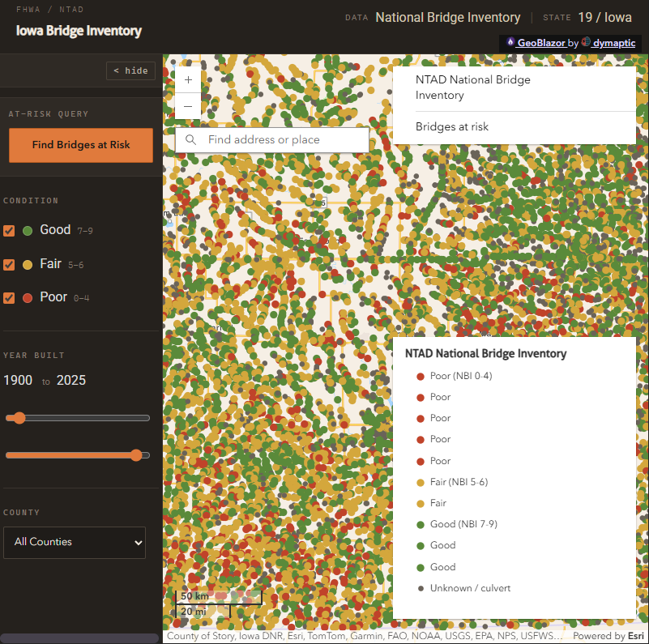
Task: Click the Powered by Esri link
Action: coord(608,636)
